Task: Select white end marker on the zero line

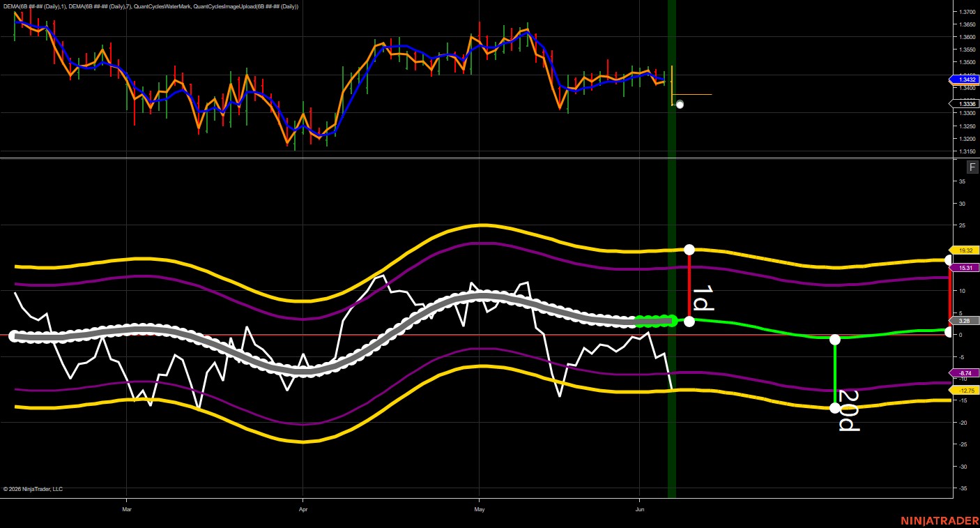Action: pyautogui.click(x=949, y=332)
